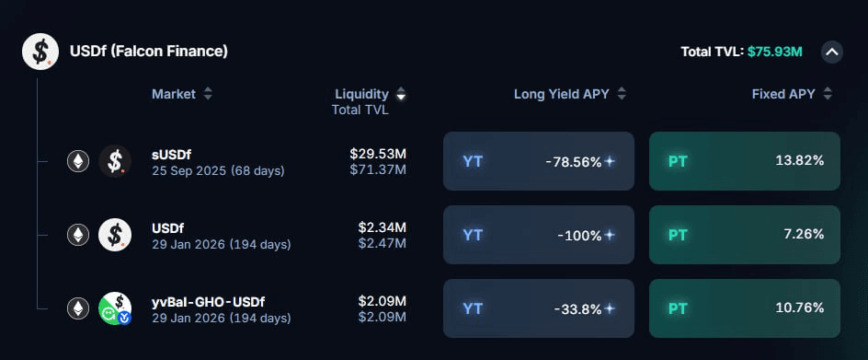The width and height of the screenshot is (868, 360).
Task: Open the yvBal-GHO-USDf YT -33.8% button
Action: coord(539,308)
